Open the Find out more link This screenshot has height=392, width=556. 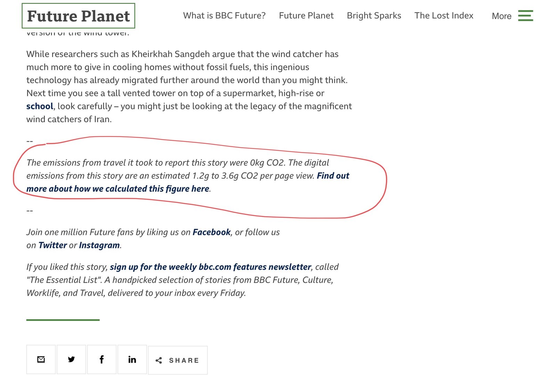pos(333,176)
